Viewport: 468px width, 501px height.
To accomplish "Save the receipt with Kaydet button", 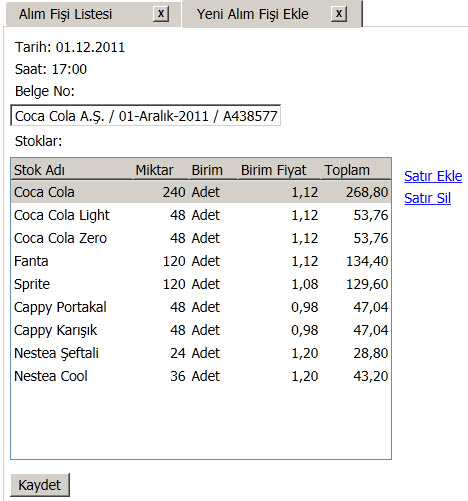I will click(x=40, y=485).
